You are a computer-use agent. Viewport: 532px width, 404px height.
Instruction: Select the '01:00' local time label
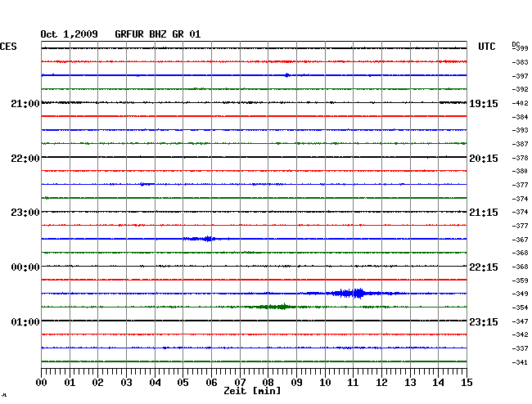point(25,321)
